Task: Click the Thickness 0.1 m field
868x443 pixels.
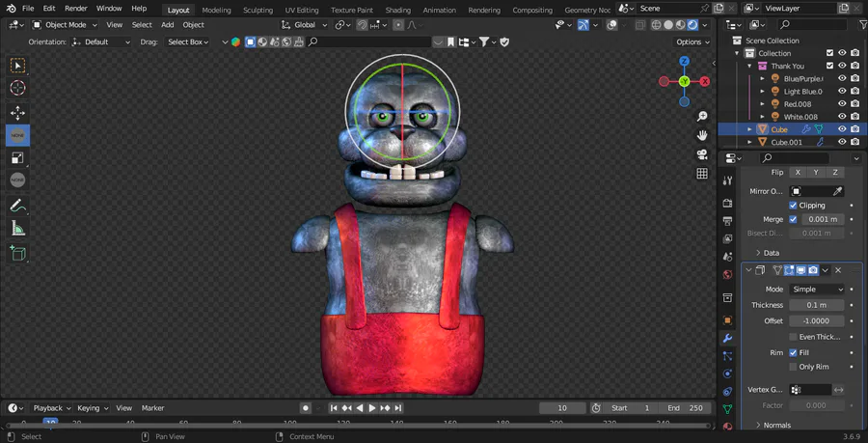Action: pos(817,305)
